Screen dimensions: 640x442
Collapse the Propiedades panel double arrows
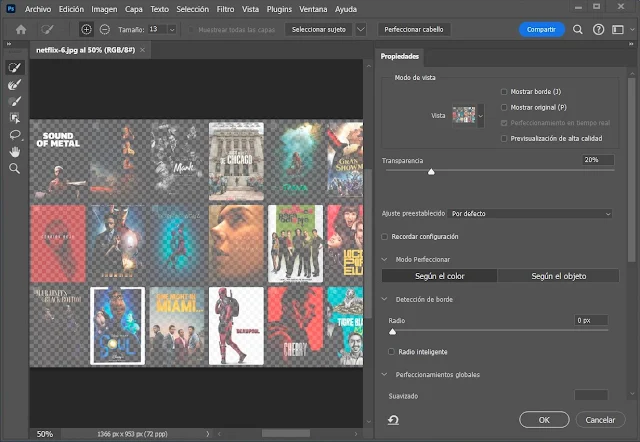tap(631, 44)
